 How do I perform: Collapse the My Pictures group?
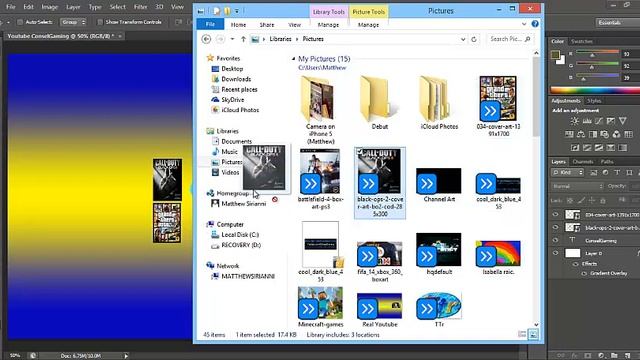pyautogui.click(x=293, y=59)
